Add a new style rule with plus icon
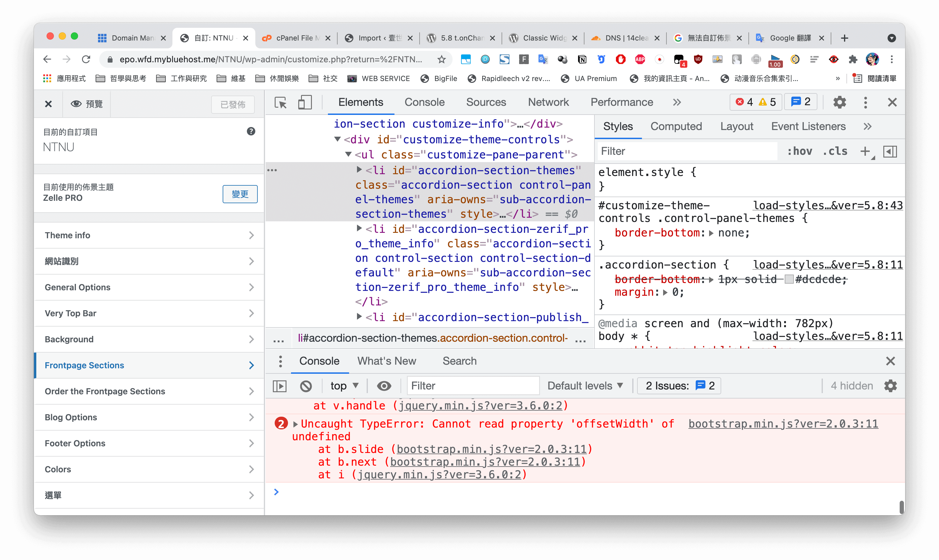 (865, 152)
